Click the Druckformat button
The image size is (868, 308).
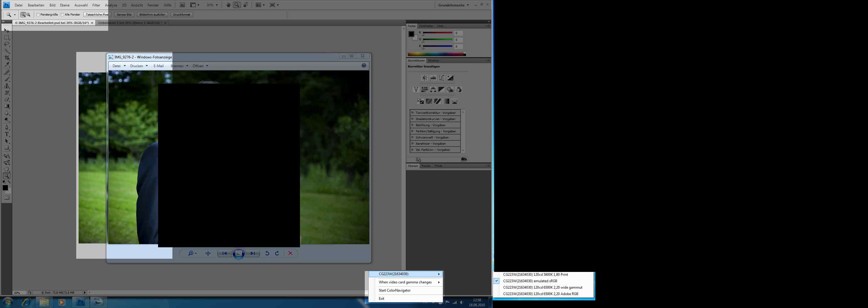pos(182,14)
